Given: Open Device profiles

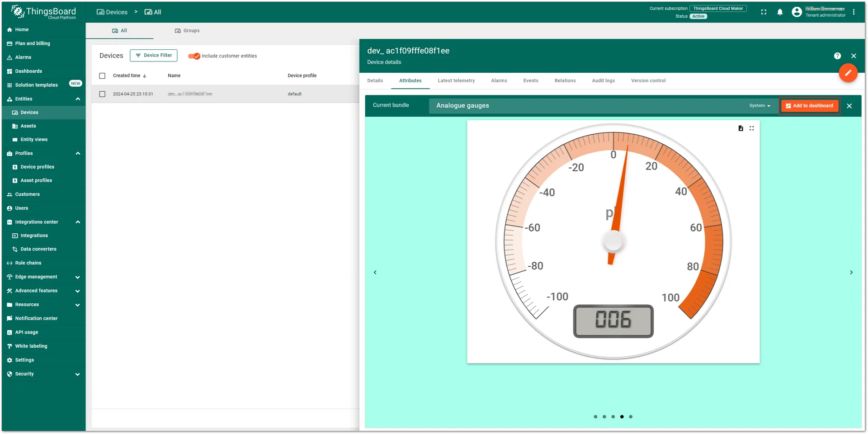Looking at the screenshot, I should pyautogui.click(x=43, y=167).
